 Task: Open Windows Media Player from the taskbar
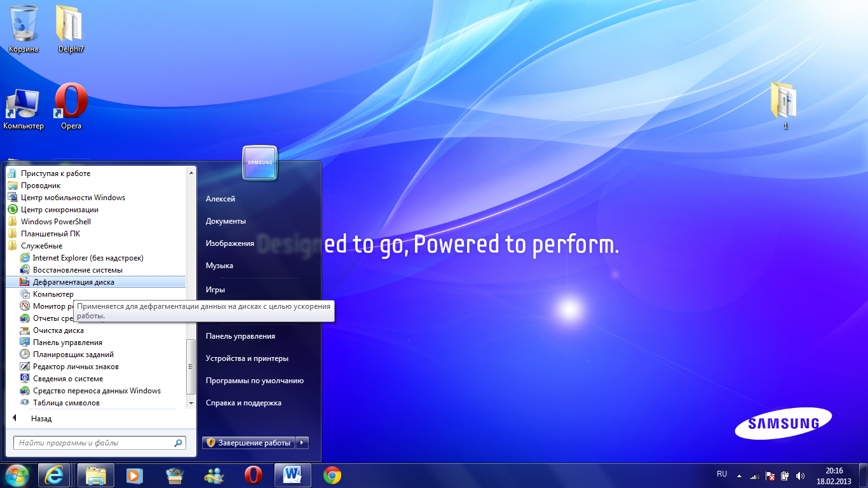(134, 475)
